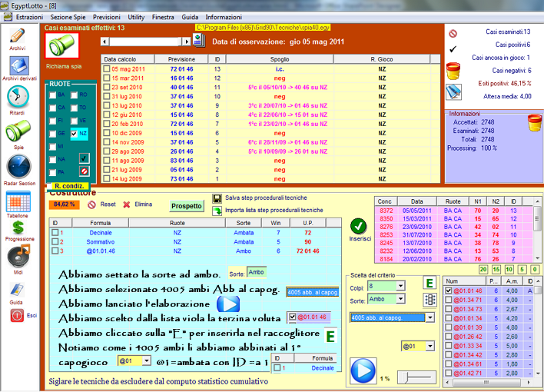Screen dimensions: 544x392
Task: Open the Spie flashlight sidebar icon
Action: (x=18, y=131)
